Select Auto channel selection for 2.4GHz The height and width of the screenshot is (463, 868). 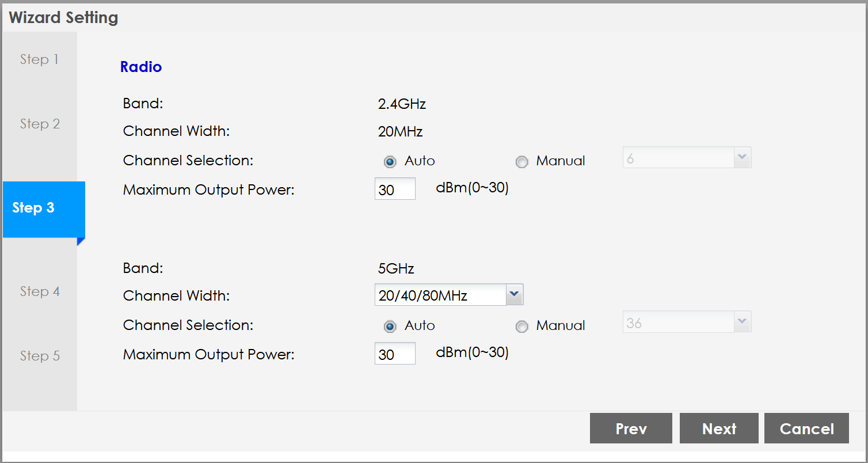point(390,162)
